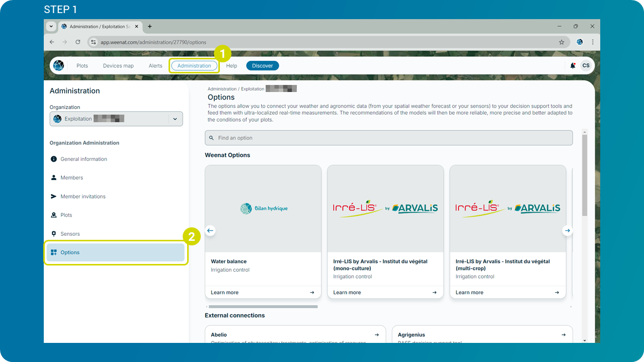Expand the Organization dropdown
The width and height of the screenshot is (644, 362).
coord(116,119)
